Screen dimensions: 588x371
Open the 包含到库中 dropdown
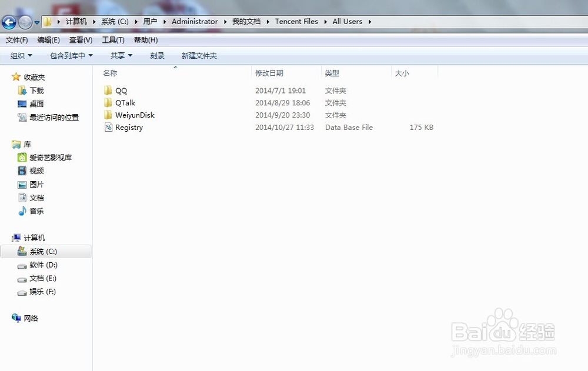pos(71,55)
